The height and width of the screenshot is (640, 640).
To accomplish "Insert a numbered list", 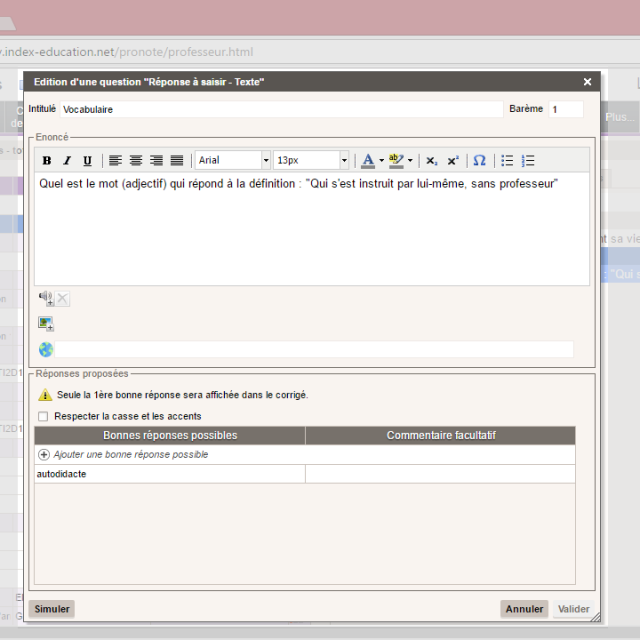I will click(528, 161).
